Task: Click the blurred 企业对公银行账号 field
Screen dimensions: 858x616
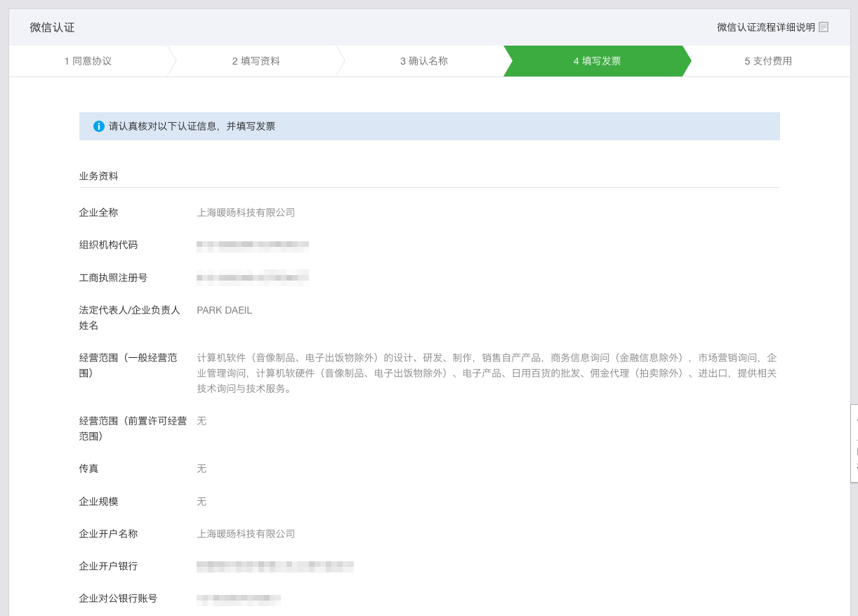Action: click(x=239, y=598)
